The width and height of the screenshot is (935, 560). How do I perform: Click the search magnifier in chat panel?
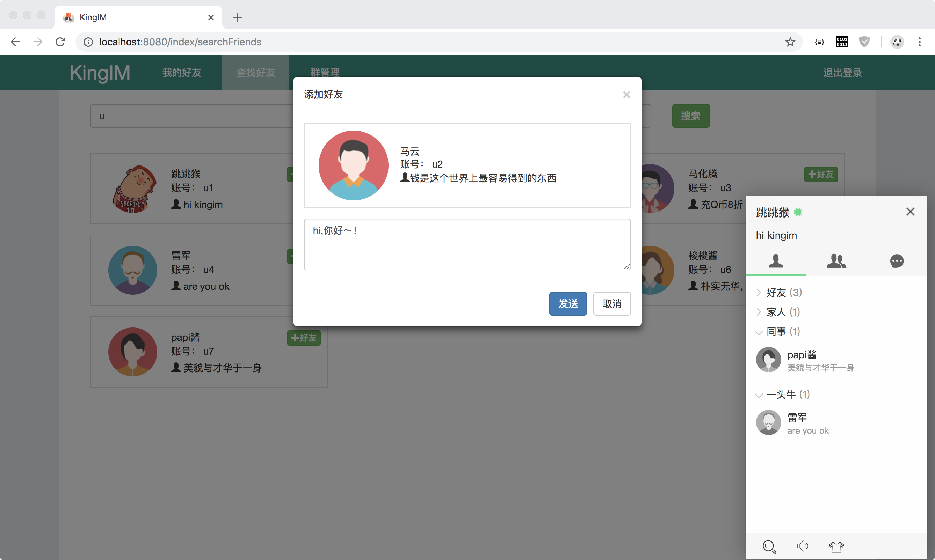click(769, 546)
